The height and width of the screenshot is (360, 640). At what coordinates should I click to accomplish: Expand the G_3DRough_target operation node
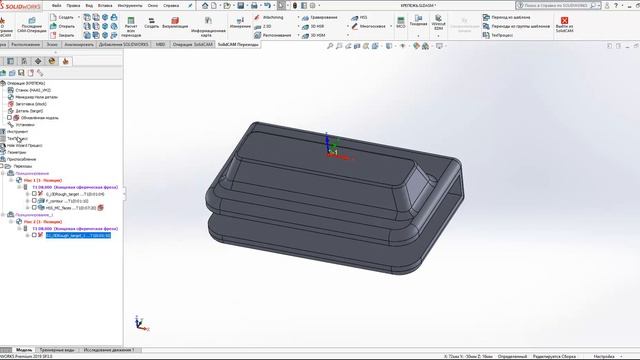coord(27,194)
